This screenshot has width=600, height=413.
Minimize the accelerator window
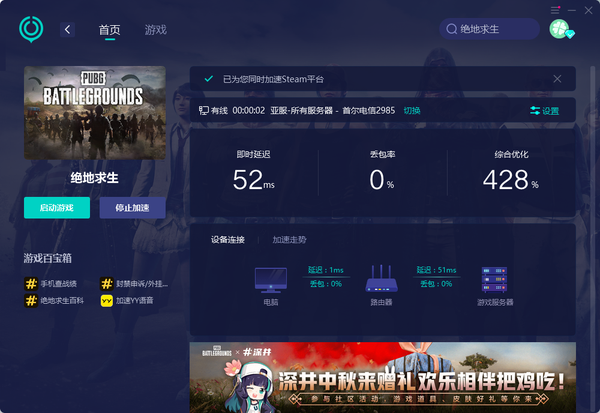pyautogui.click(x=572, y=10)
